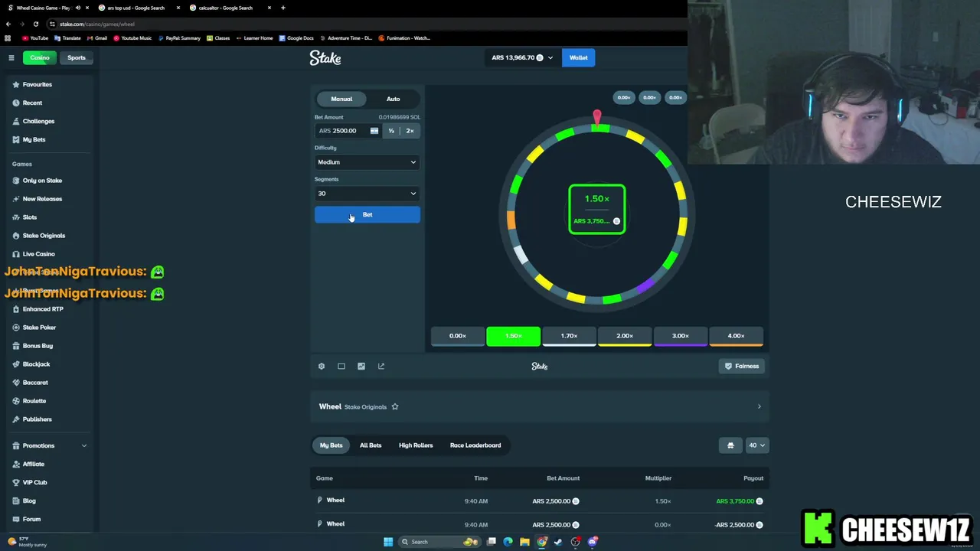The height and width of the screenshot is (551, 980).
Task: Switch to My Bets tab
Action: (332, 445)
